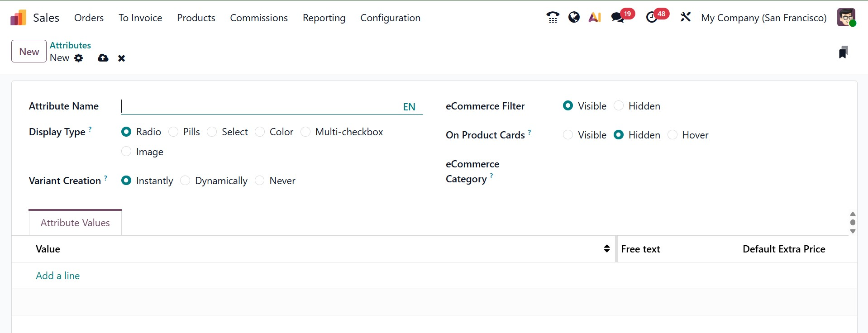Save record manually via cloud icon
The height and width of the screenshot is (333, 868).
point(103,58)
